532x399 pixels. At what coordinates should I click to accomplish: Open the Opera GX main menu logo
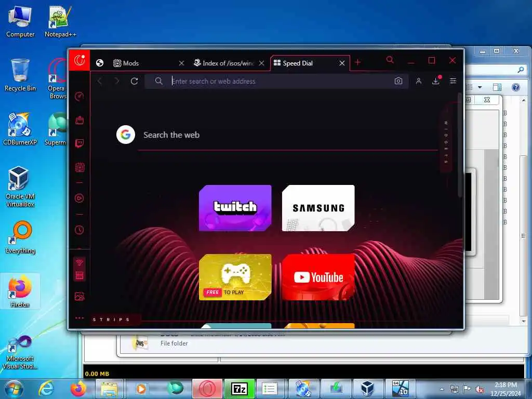[x=79, y=60]
